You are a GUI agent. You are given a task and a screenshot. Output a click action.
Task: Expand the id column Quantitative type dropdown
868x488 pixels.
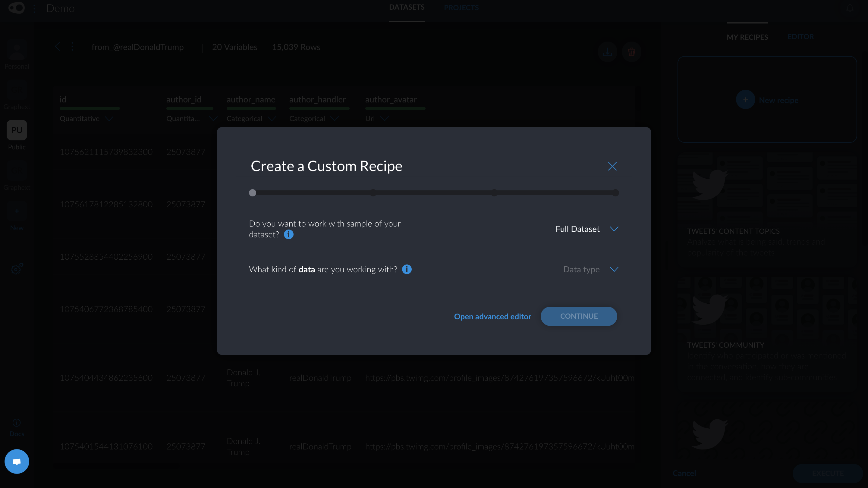pyautogui.click(x=109, y=119)
